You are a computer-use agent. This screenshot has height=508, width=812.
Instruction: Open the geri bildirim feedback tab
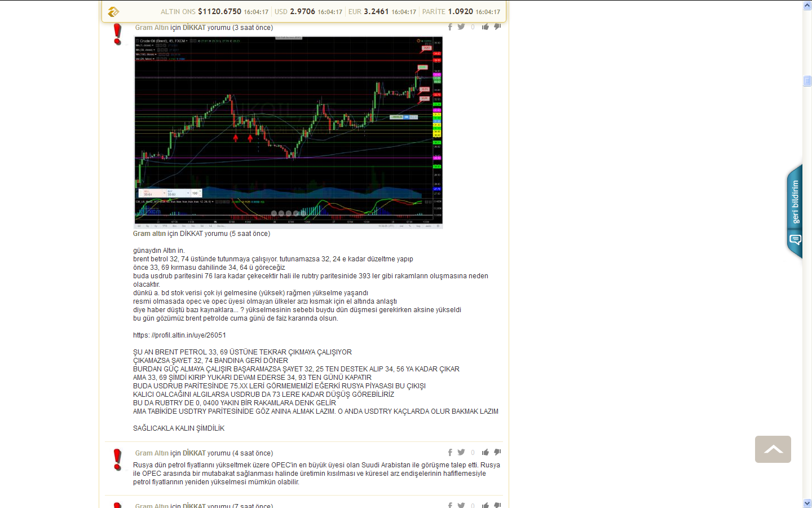[795, 202]
